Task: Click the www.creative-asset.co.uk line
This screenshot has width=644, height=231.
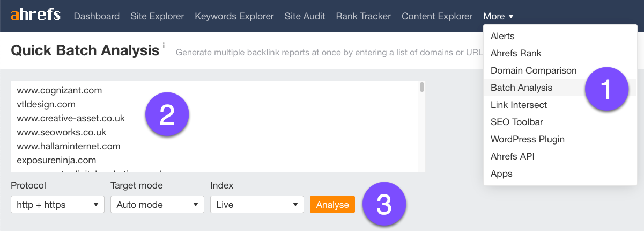Action: point(71,118)
